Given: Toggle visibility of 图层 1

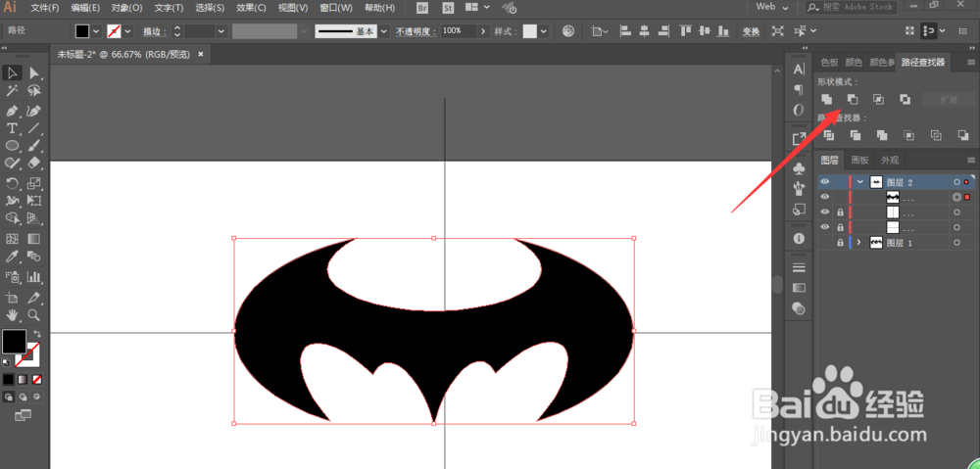Looking at the screenshot, I should coord(825,243).
